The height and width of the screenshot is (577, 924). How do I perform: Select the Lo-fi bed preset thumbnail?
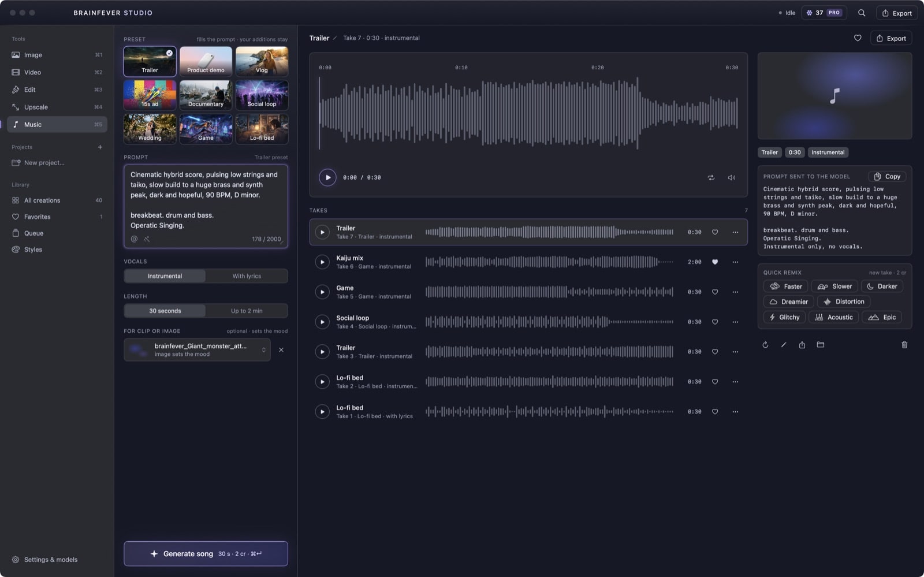[262, 129]
